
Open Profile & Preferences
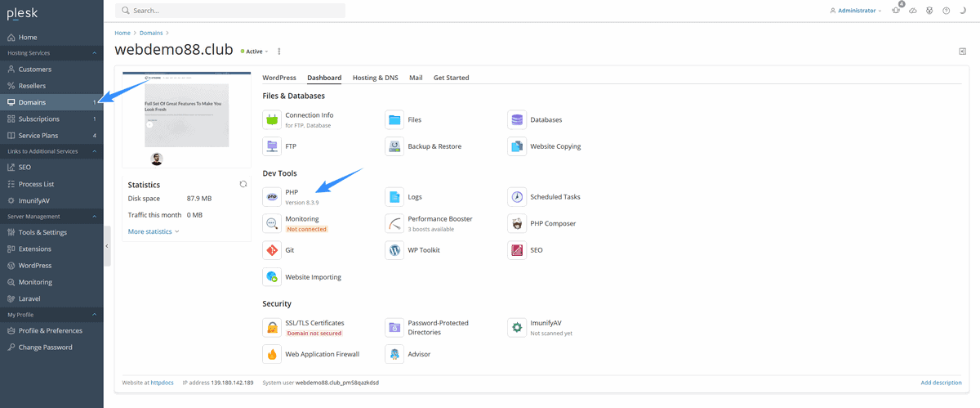click(51, 330)
